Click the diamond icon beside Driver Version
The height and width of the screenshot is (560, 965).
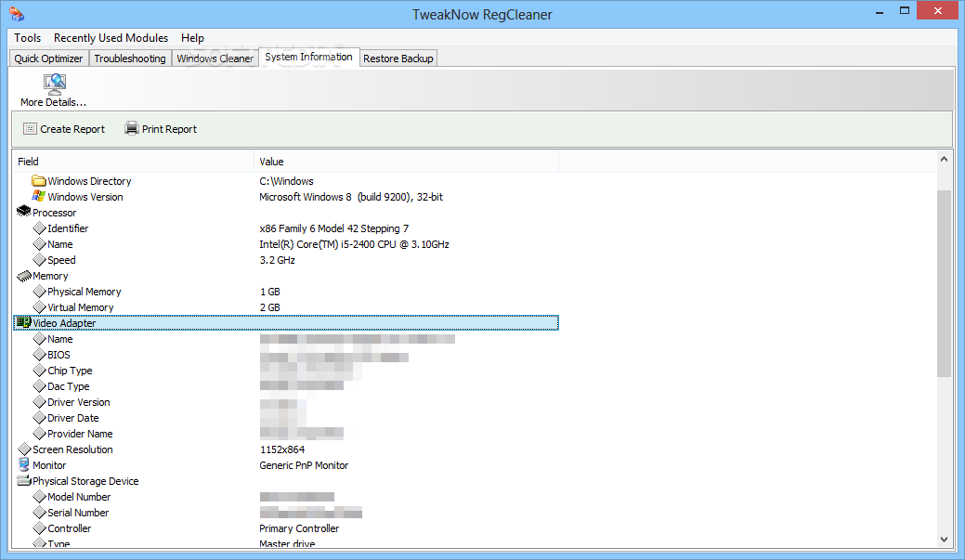tap(39, 402)
